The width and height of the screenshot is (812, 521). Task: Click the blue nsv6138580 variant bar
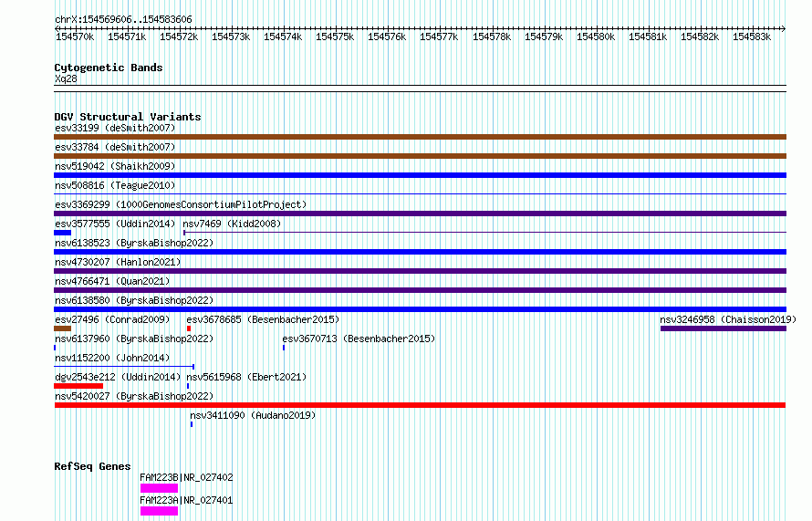[x=420, y=309]
